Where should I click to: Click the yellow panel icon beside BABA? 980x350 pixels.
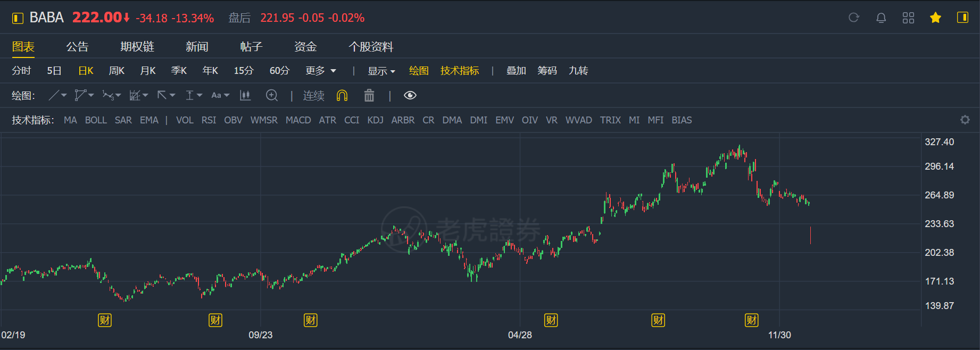pyautogui.click(x=18, y=18)
